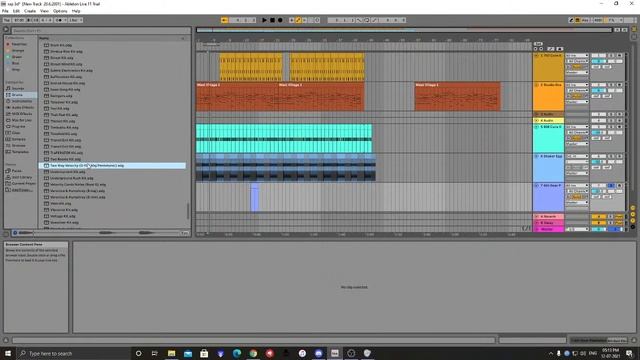Screen dimensions: 640x360
Task: Select Templates category in browser
Action: pos(20,152)
